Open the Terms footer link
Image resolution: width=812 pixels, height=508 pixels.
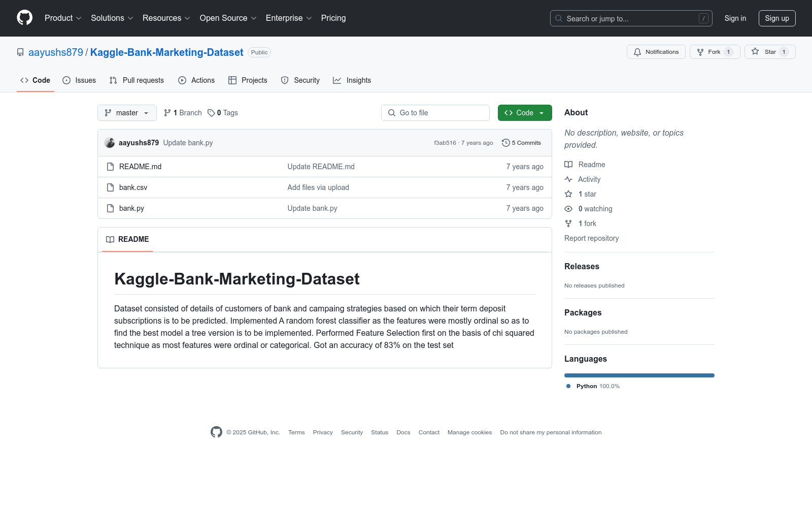coord(296,432)
